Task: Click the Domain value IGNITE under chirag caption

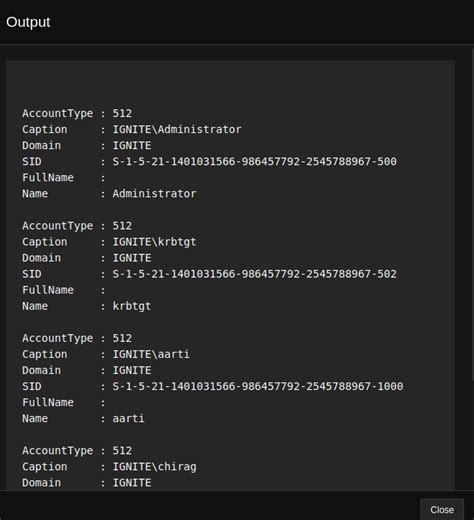Action: click(132, 483)
